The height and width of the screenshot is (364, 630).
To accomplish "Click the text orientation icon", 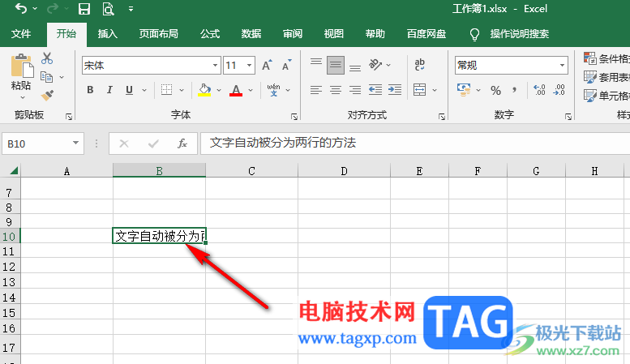I will [x=375, y=65].
